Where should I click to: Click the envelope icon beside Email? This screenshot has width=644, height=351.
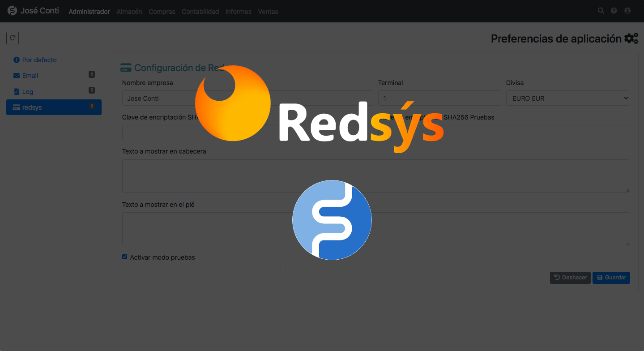coord(17,75)
